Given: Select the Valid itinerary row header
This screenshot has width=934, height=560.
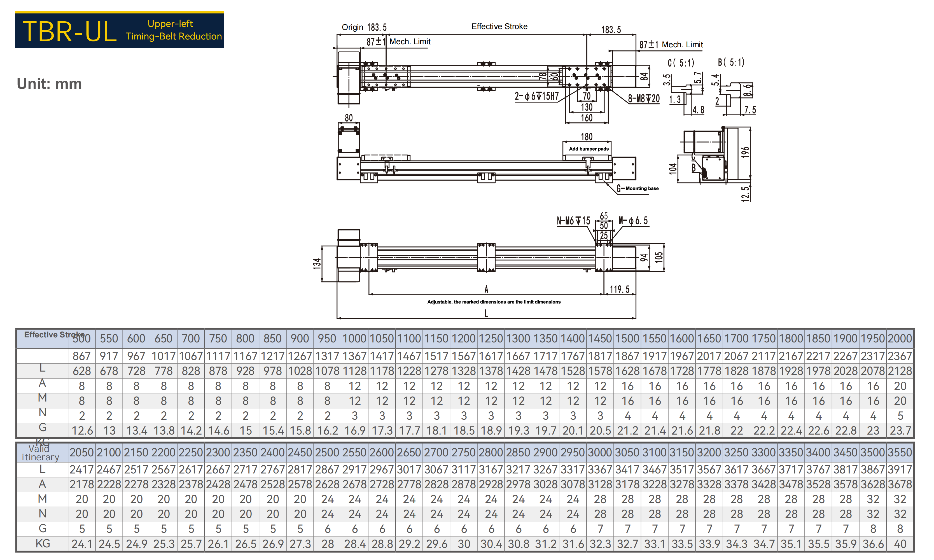Looking at the screenshot, I should [x=40, y=453].
